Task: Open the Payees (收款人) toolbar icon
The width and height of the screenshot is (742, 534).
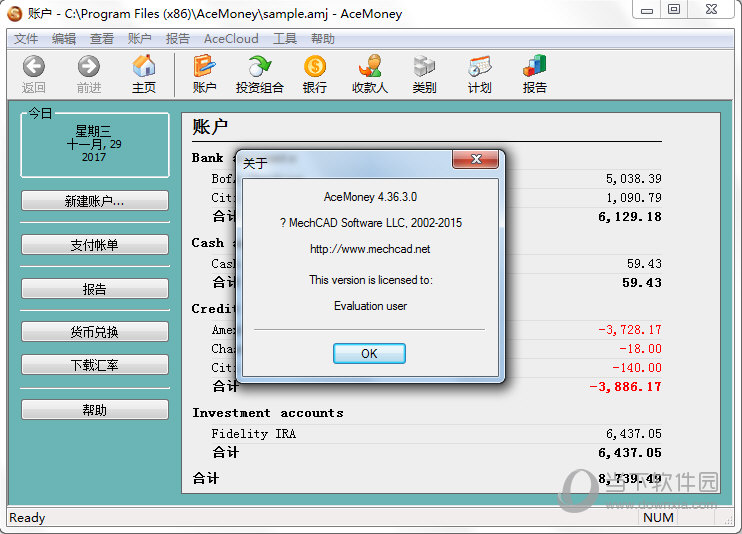Action: point(370,66)
